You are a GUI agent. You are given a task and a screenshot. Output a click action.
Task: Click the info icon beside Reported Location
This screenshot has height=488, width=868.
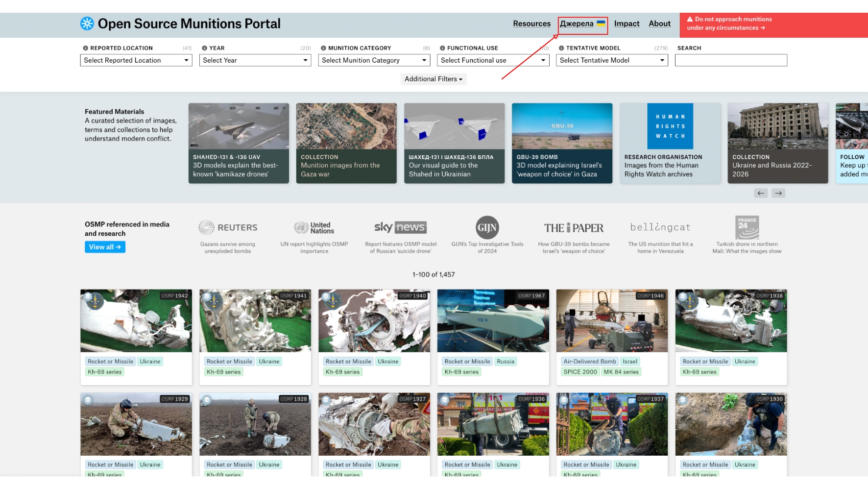pos(85,48)
